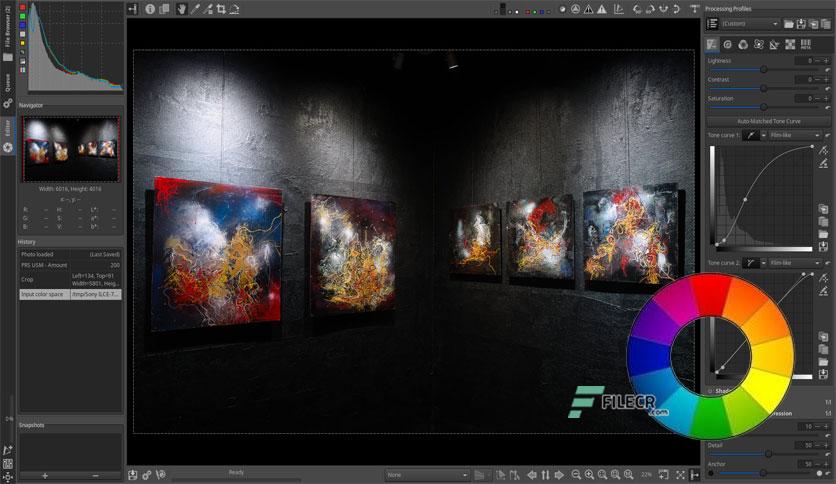The height and width of the screenshot is (484, 836).
Task: Load a processing profile from file
Action: (789, 24)
